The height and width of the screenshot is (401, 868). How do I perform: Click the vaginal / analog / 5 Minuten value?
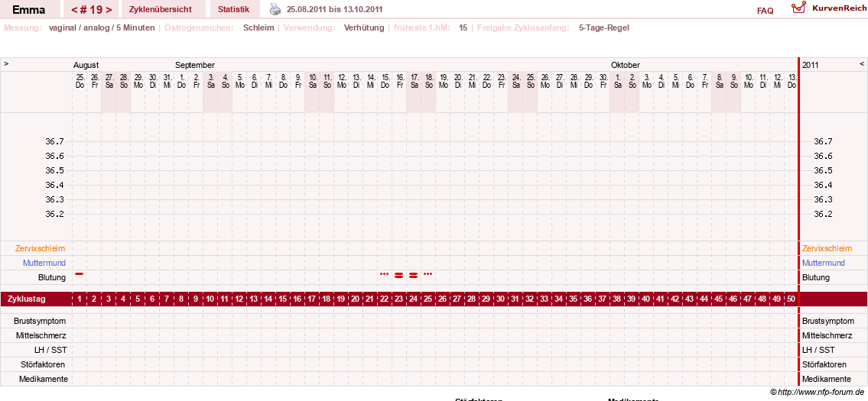tap(102, 27)
